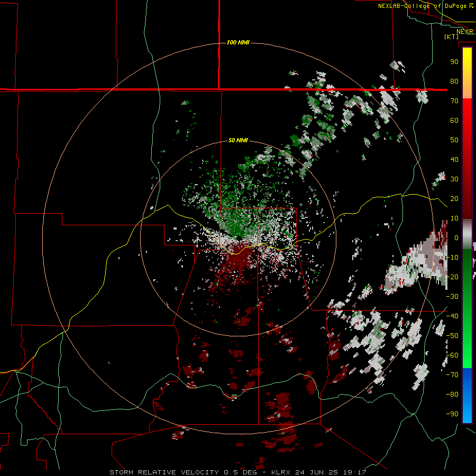Click the "24 JUN 25" date in caption
The height and width of the screenshot is (476, 476).
[x=317, y=472]
